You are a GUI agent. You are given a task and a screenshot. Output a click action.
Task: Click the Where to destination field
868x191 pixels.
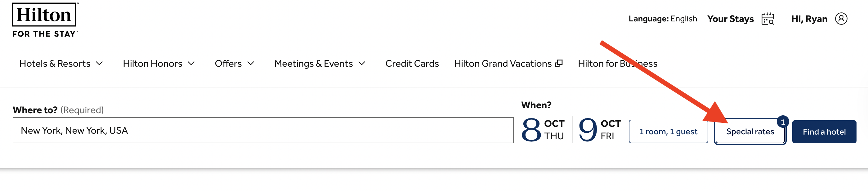point(263,130)
